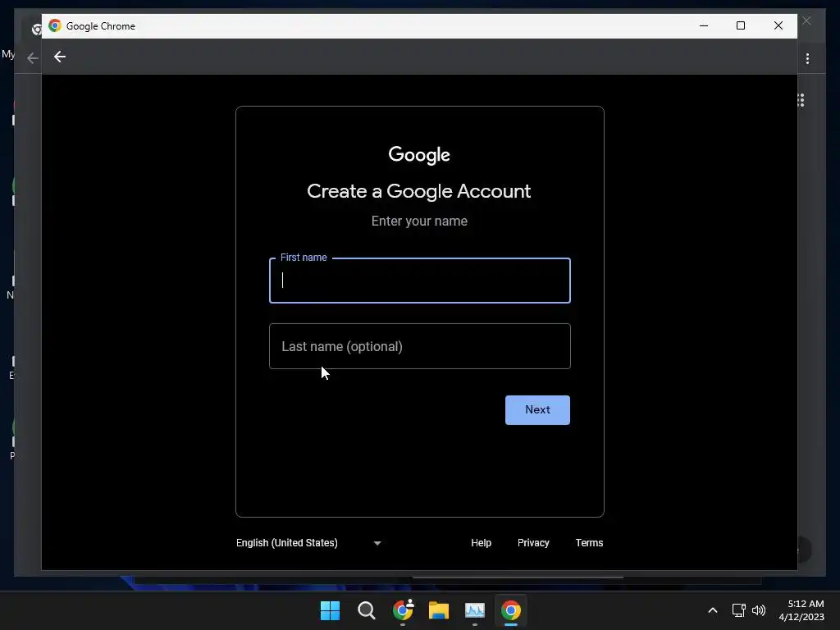Open the volume tray icon
840x630 pixels.
[759, 610]
